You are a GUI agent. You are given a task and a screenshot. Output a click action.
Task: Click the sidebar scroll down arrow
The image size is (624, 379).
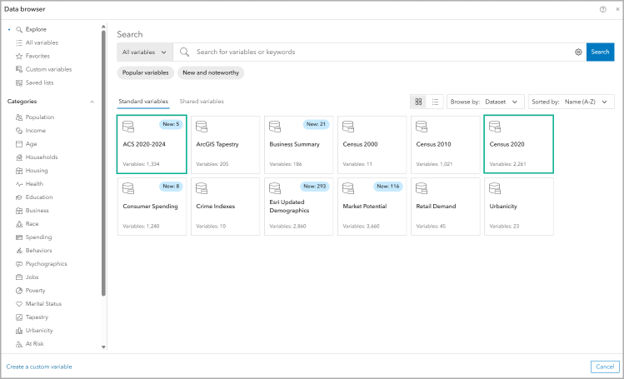pos(103,347)
